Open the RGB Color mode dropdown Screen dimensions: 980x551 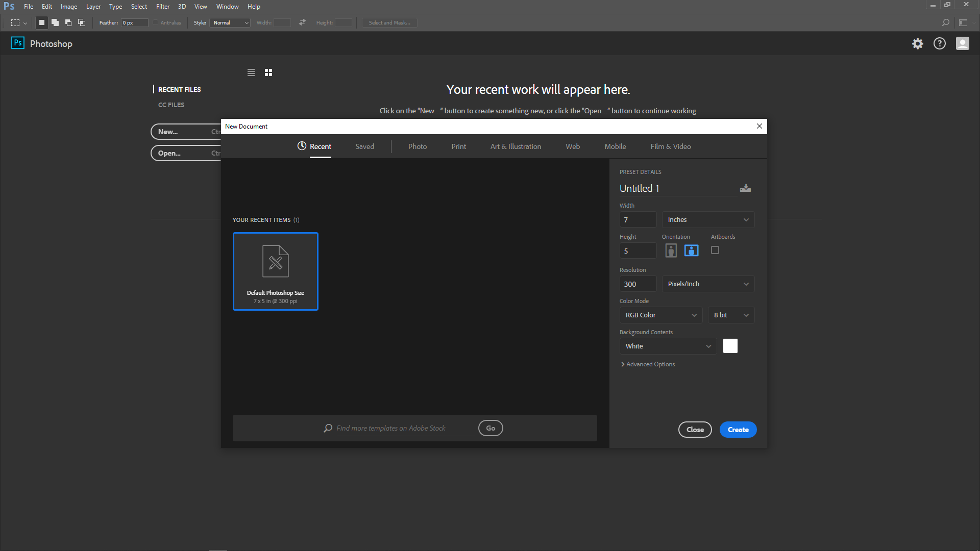click(660, 315)
